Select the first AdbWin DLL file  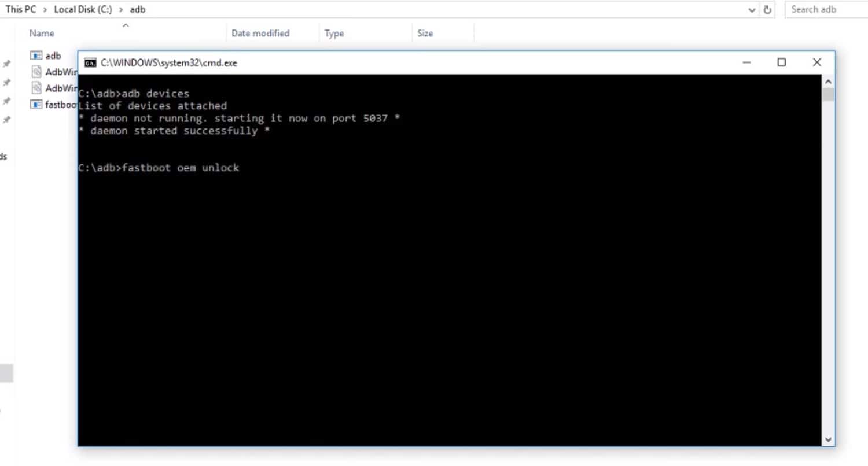[x=36, y=72]
